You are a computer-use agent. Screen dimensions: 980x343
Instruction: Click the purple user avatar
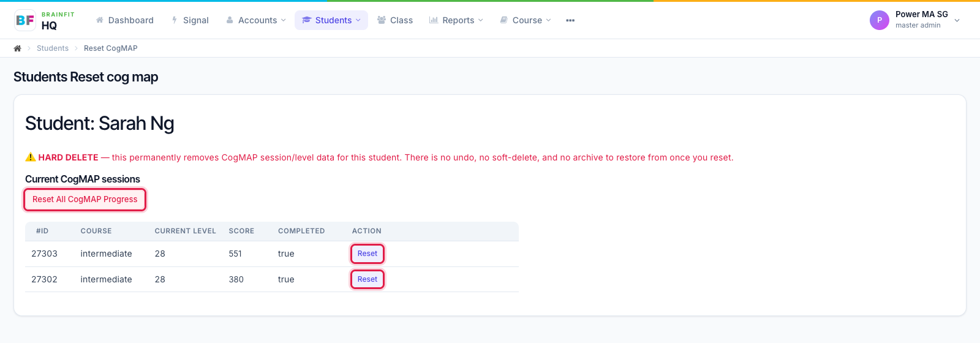(x=880, y=20)
